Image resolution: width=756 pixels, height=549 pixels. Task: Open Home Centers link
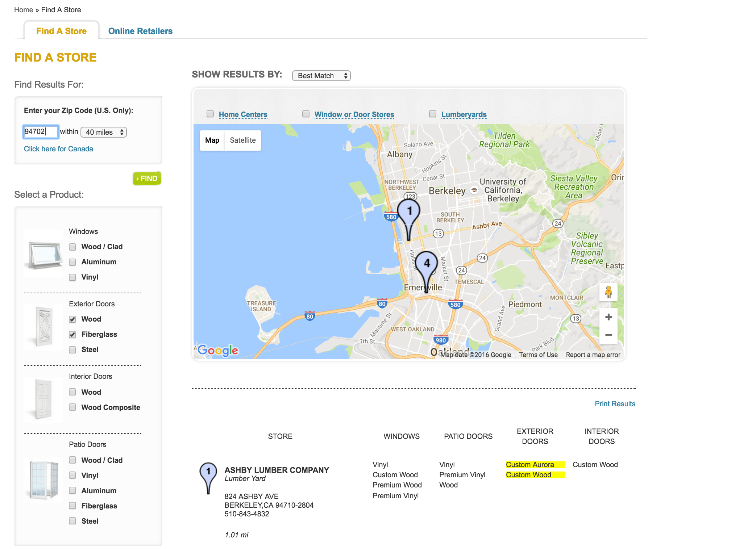243,114
